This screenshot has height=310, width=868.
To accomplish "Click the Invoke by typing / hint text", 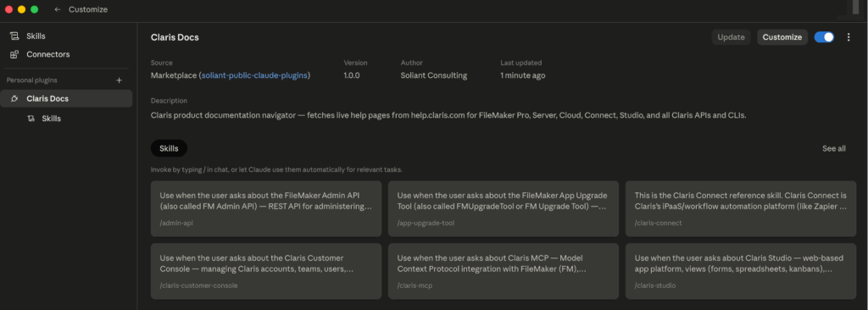I will (276, 169).
